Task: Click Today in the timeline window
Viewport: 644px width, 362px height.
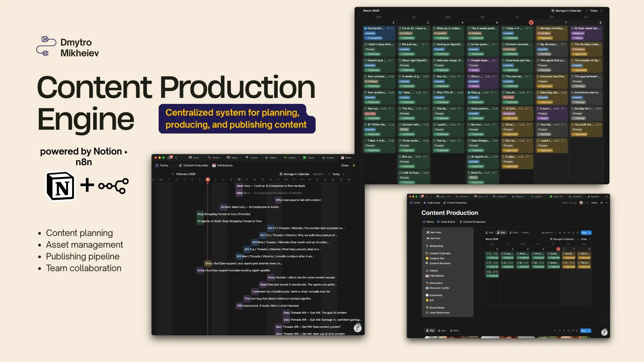Action: coord(336,174)
